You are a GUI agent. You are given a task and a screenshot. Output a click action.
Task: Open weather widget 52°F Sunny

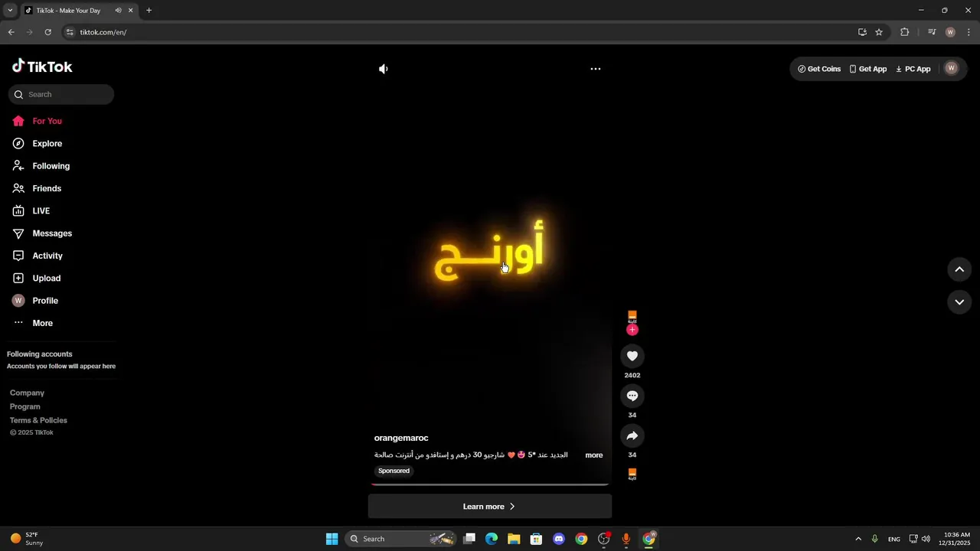[28, 539]
